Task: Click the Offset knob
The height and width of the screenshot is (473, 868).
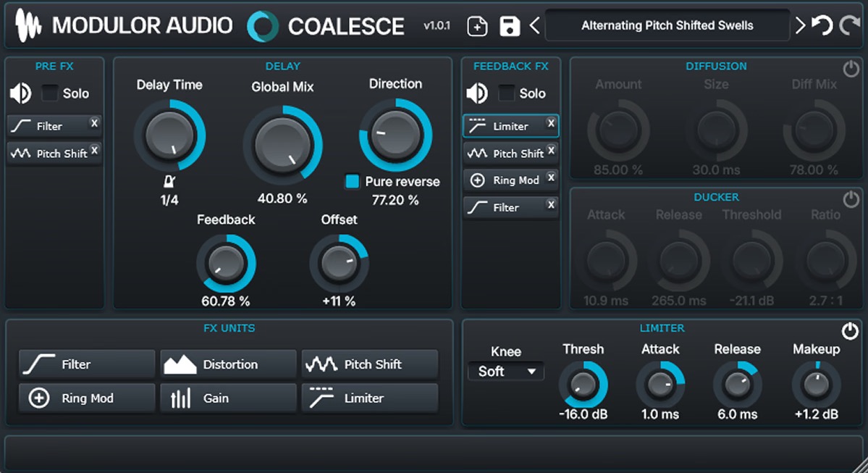Action: point(339,264)
